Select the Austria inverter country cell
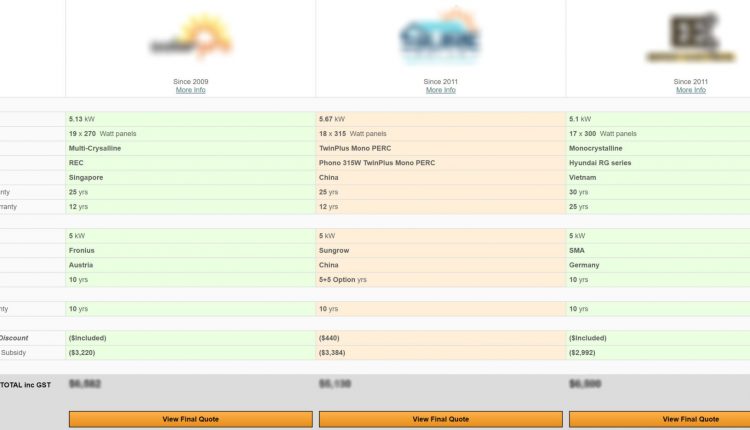 (x=190, y=265)
